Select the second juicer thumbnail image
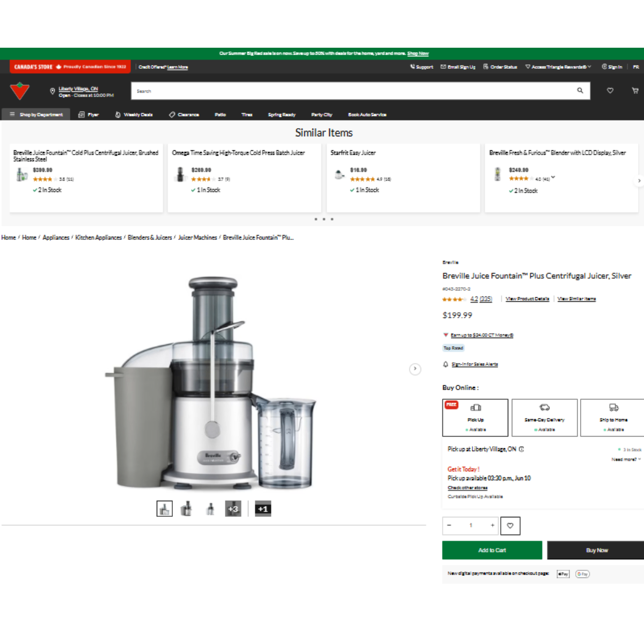The height and width of the screenshot is (644, 644). 187,509
